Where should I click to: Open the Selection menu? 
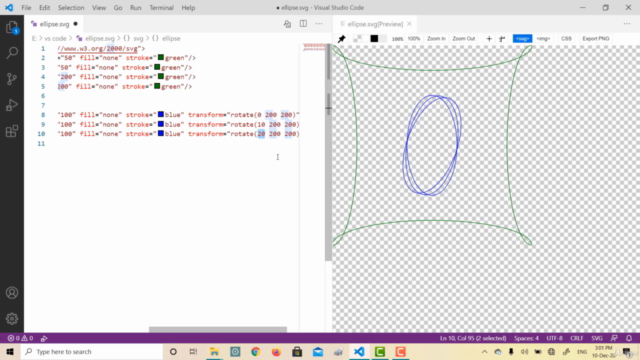click(x=71, y=7)
